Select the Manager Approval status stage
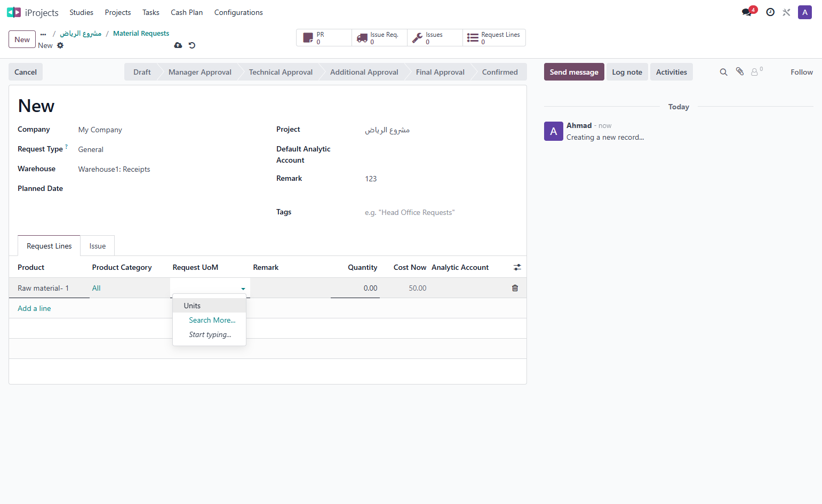The height and width of the screenshot is (504, 822). [x=200, y=72]
